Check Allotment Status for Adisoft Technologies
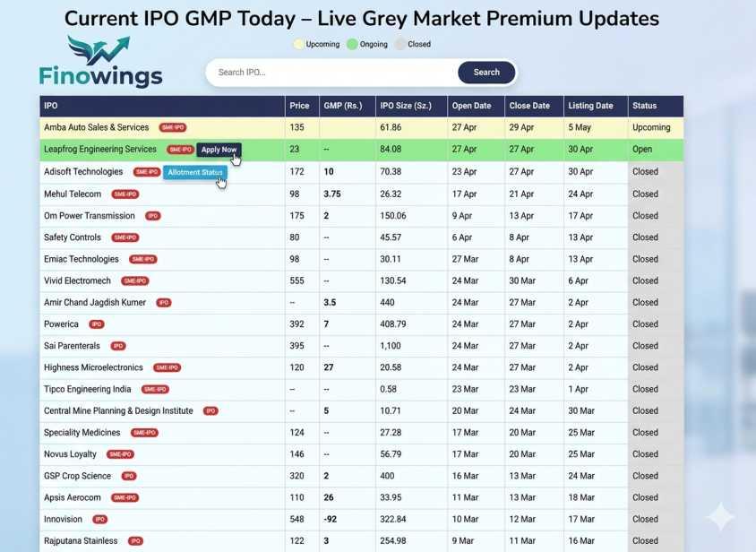This screenshot has width=756, height=552. pyautogui.click(x=194, y=172)
